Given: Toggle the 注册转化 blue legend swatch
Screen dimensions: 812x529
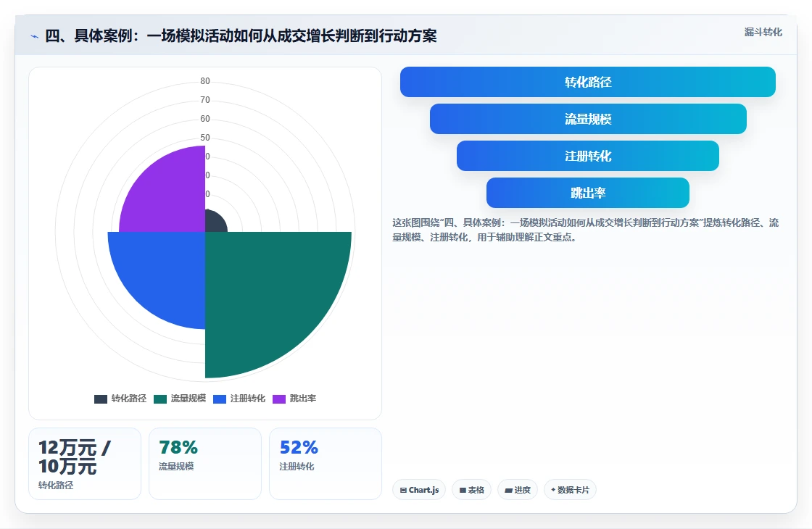Looking at the screenshot, I should (220, 399).
